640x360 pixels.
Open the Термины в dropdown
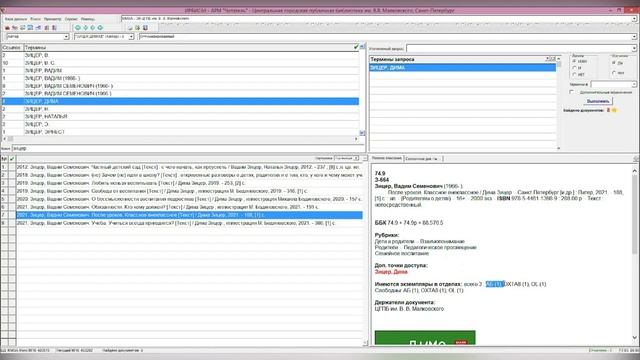[x=634, y=84]
